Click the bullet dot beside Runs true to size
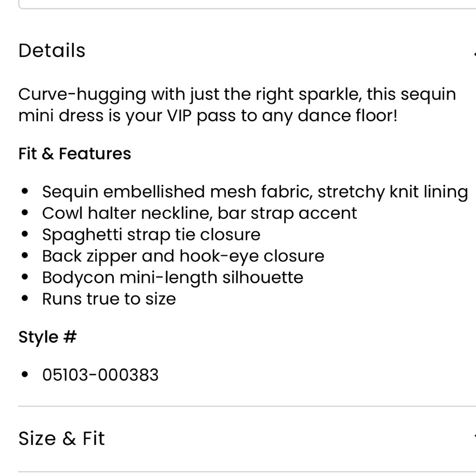476x476 pixels. pyautogui.click(x=25, y=298)
